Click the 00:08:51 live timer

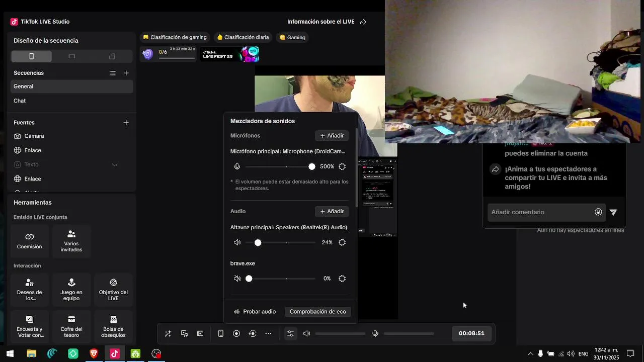click(471, 333)
